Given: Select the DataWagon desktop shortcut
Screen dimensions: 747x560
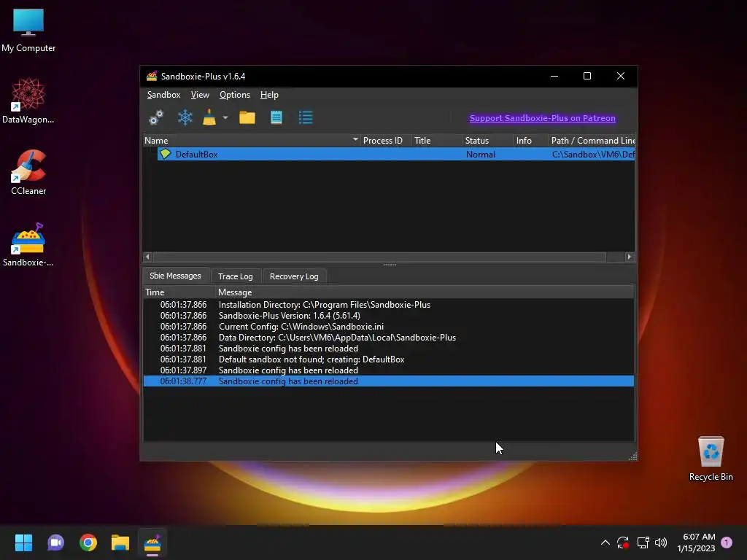Looking at the screenshot, I should (28, 101).
